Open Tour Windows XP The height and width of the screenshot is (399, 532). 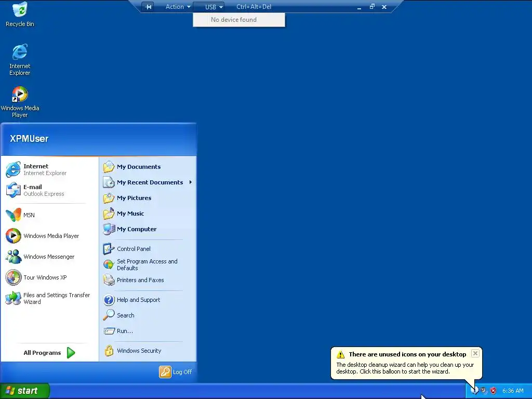49,277
